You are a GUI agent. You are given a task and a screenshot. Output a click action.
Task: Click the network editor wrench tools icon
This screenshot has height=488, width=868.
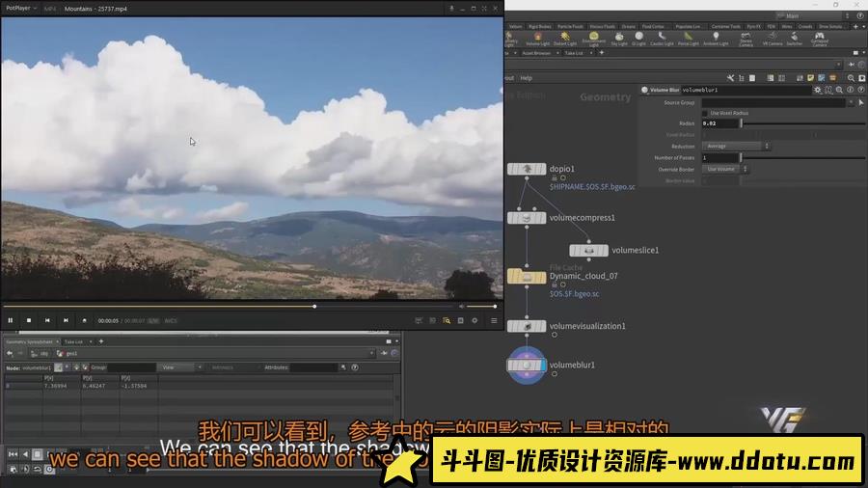point(730,78)
